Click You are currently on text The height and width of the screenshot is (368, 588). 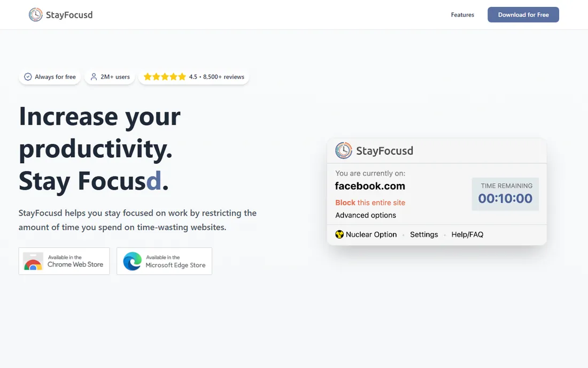[370, 173]
